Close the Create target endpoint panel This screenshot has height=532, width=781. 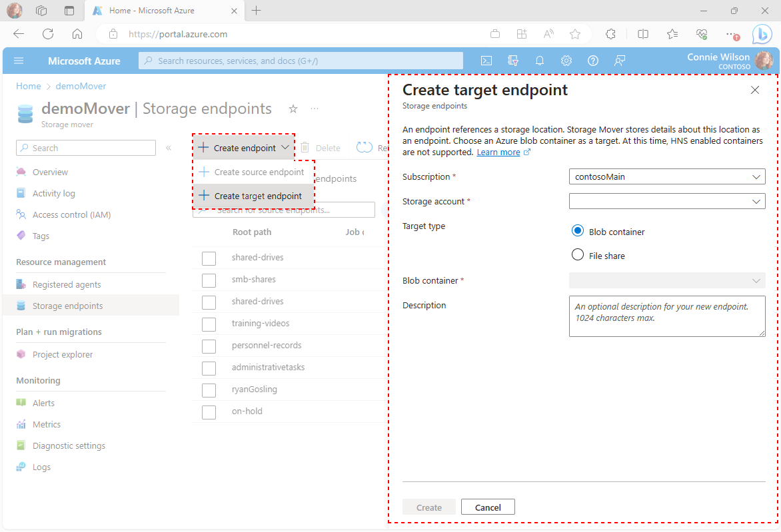(x=755, y=90)
